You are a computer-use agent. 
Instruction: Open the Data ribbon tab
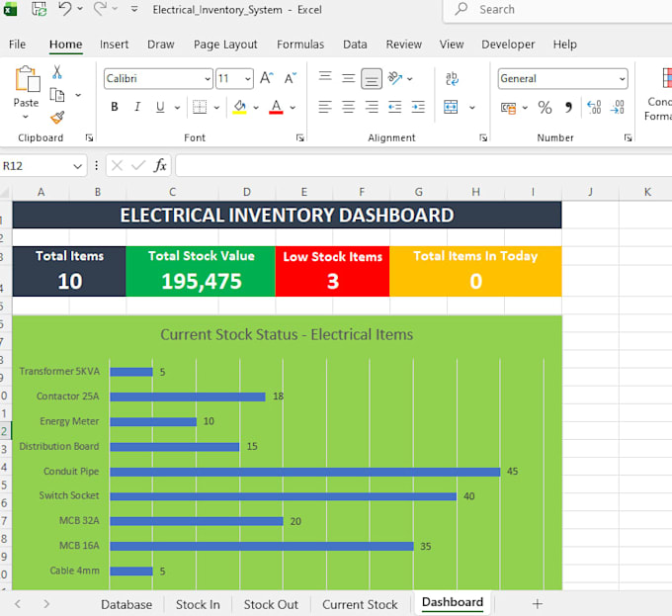pyautogui.click(x=355, y=44)
